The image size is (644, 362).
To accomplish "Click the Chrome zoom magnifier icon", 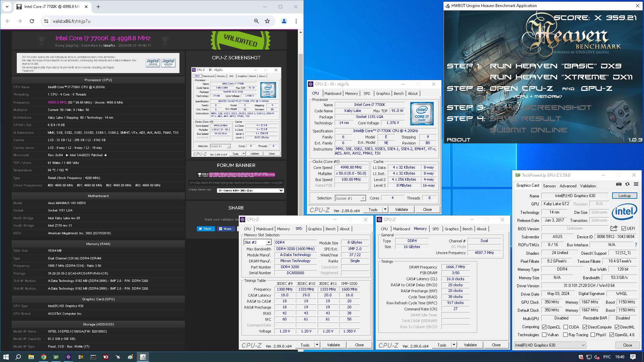I will click(257, 21).
